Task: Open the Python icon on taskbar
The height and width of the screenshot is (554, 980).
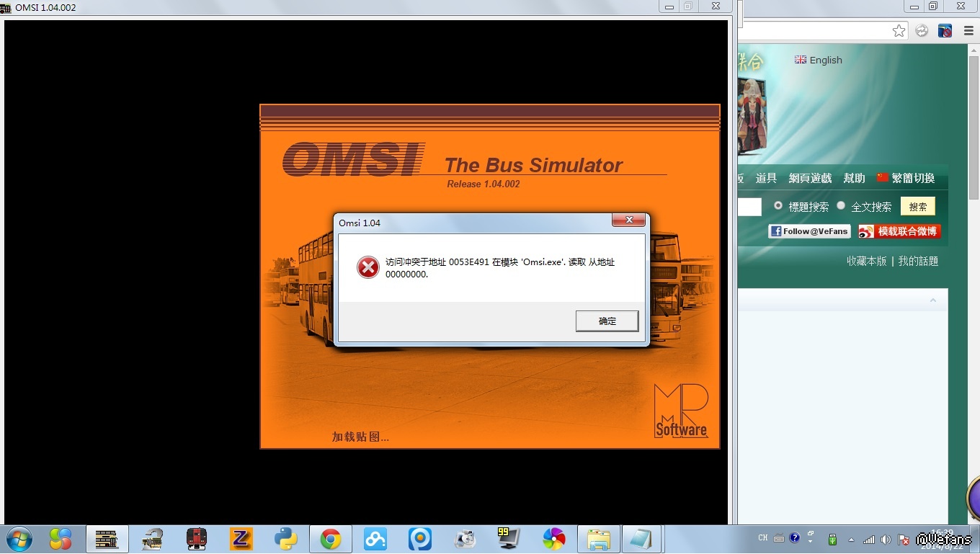Action: pos(286,539)
